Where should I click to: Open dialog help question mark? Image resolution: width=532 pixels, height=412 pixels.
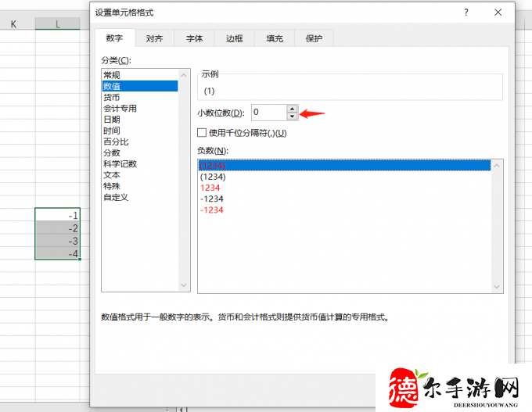(466, 13)
